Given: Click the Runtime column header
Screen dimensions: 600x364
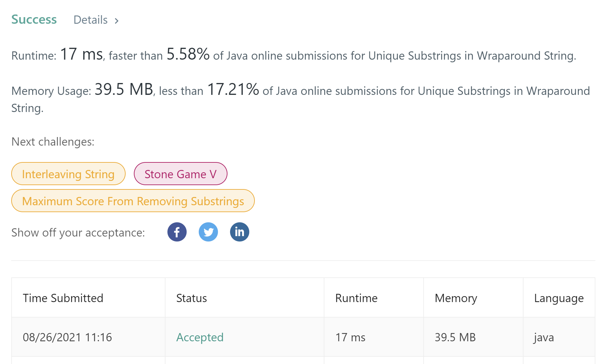Looking at the screenshot, I should click(x=356, y=298).
